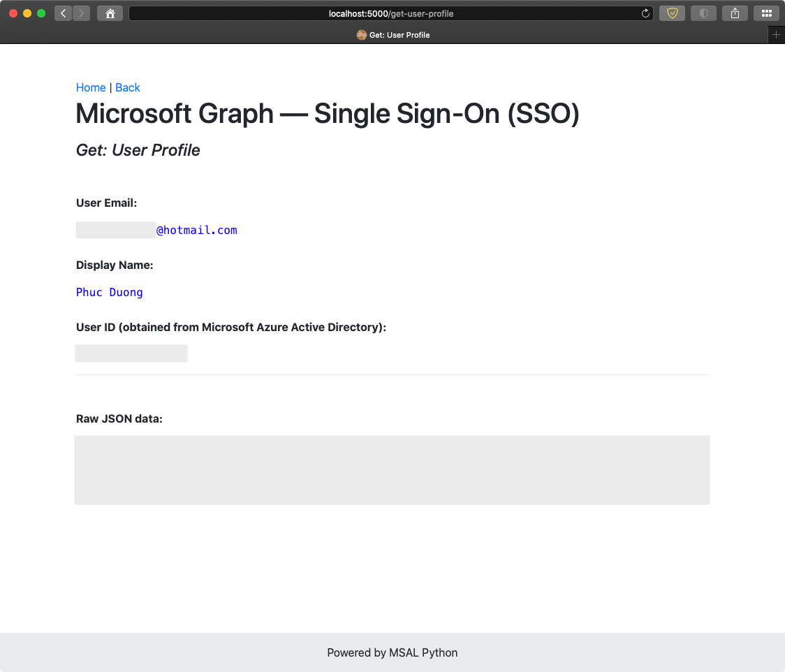The height and width of the screenshot is (672, 785).
Task: Click the green fullscreen traffic light
Action: (x=41, y=13)
